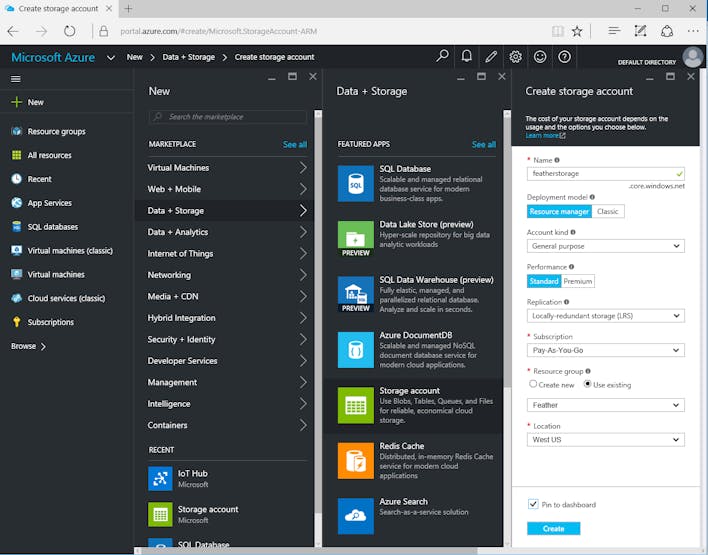Select the Create new resource group radio
The width and height of the screenshot is (708, 555).
pyautogui.click(x=533, y=384)
